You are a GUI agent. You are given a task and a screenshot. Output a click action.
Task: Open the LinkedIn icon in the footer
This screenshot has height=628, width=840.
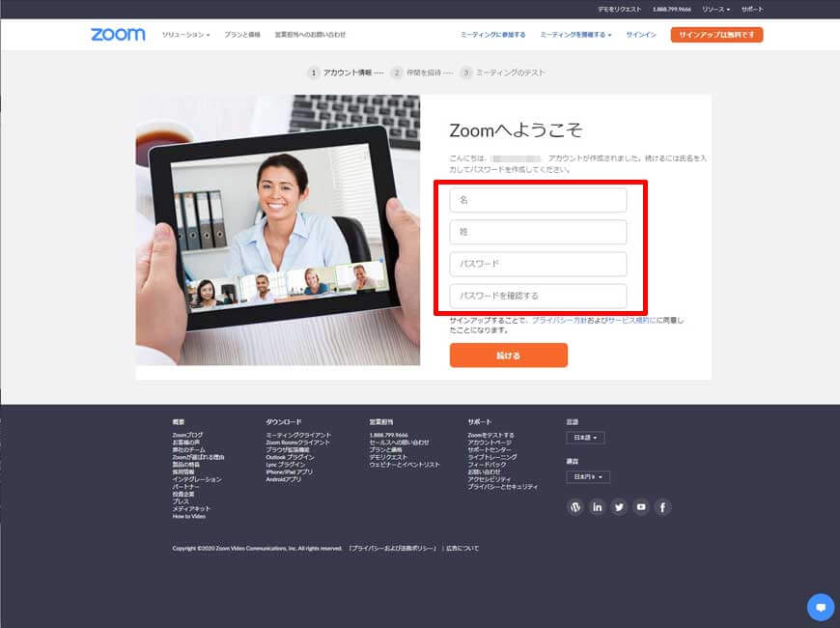point(597,507)
